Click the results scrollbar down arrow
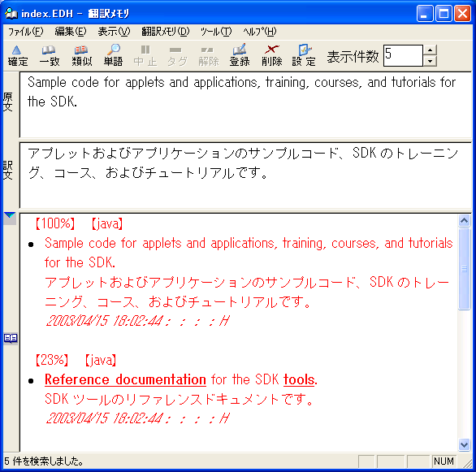Viewport: 476px width, 472px height. pos(464,445)
